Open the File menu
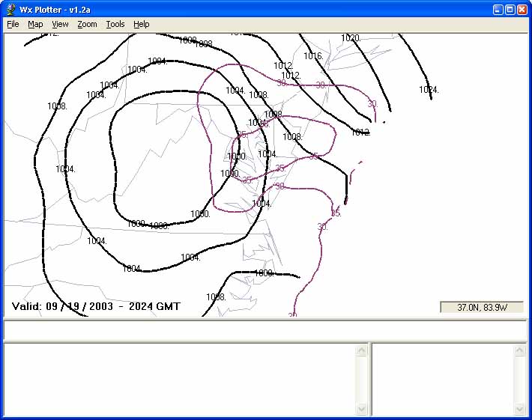 point(13,24)
